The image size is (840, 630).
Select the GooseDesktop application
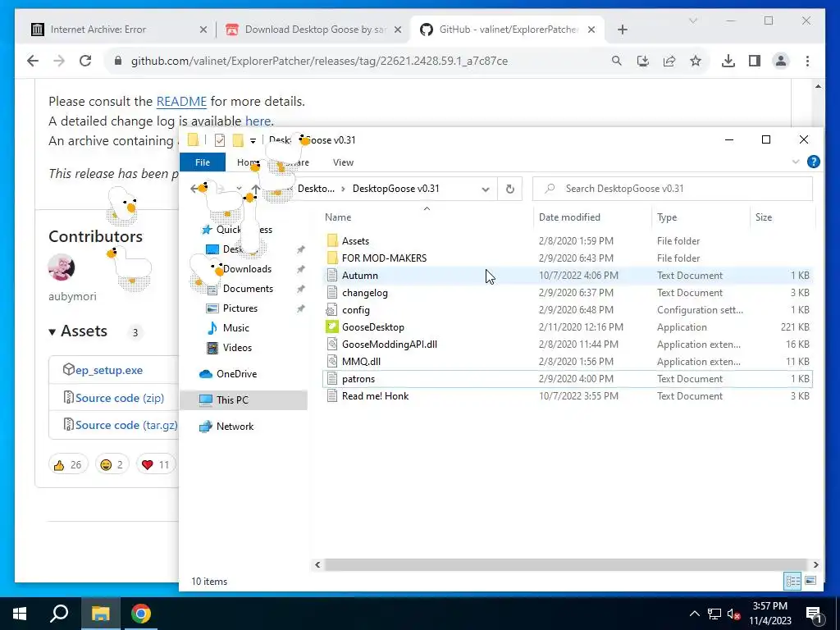click(373, 326)
